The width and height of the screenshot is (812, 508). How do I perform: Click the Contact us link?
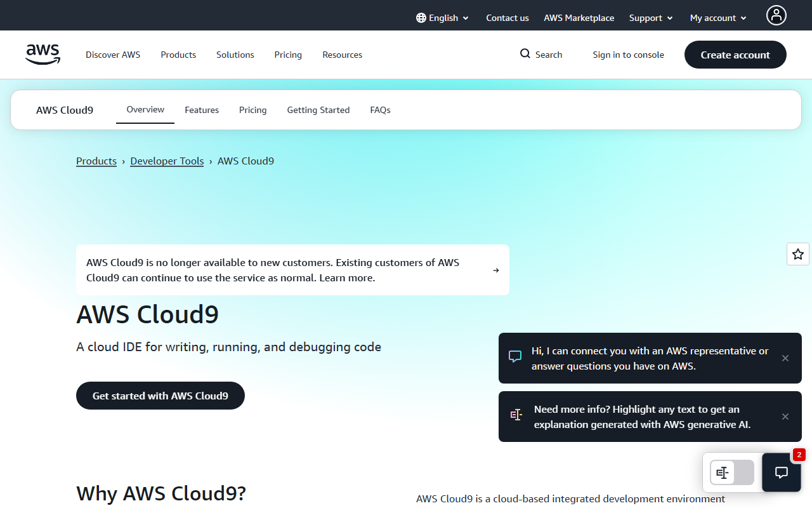507,18
